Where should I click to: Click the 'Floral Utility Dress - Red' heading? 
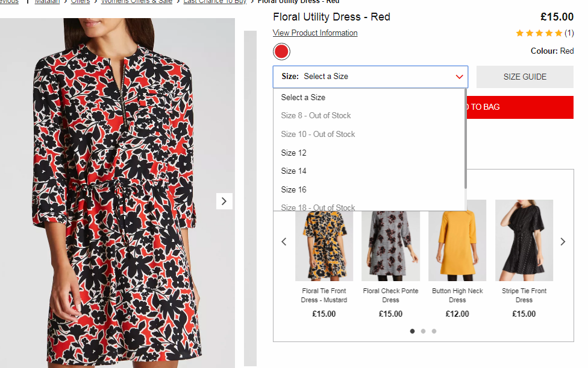[331, 17]
